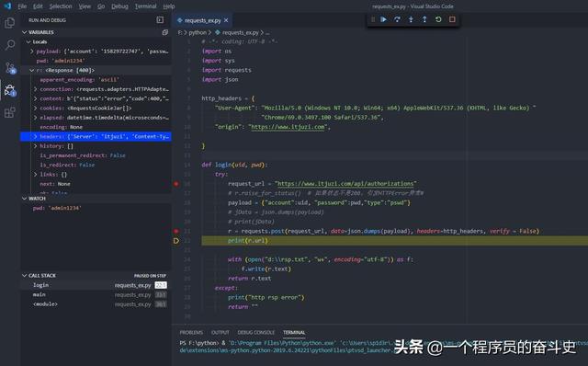Click the Step Over debug button

397,19
